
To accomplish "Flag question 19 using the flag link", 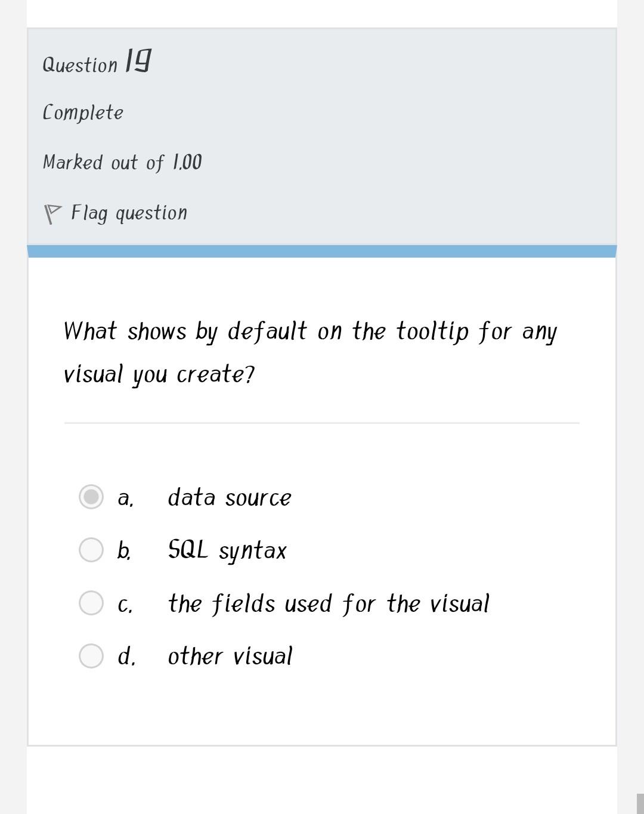I will coord(128,213).
